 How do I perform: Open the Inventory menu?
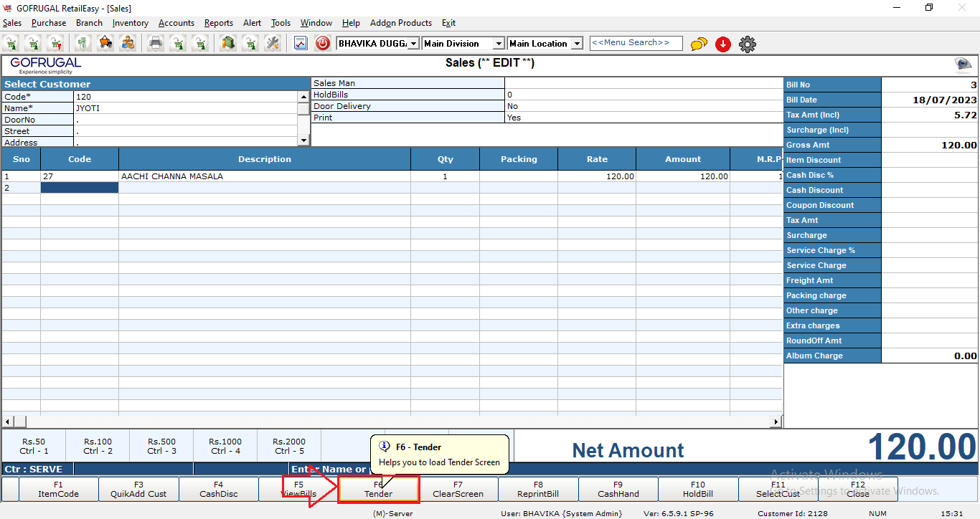pos(130,23)
